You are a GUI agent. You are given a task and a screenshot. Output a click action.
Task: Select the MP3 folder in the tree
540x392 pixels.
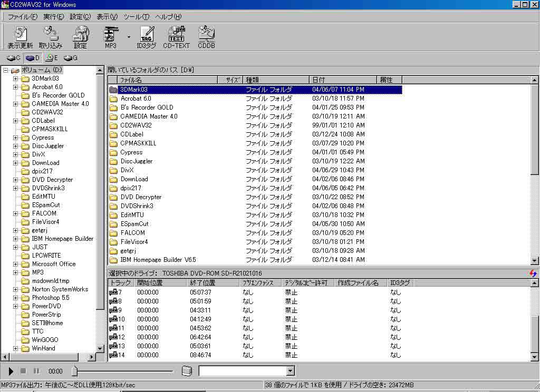coord(38,272)
